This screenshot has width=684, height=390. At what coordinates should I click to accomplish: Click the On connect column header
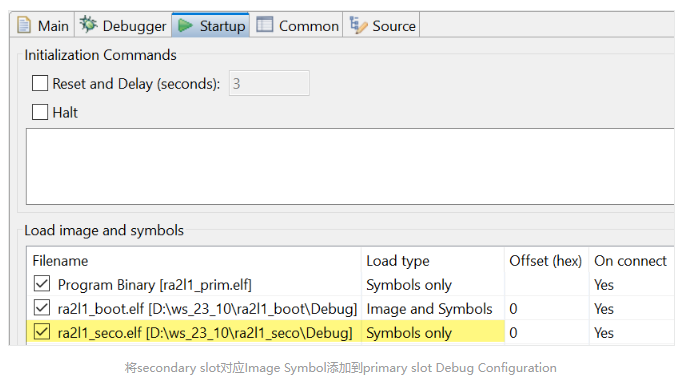(630, 261)
